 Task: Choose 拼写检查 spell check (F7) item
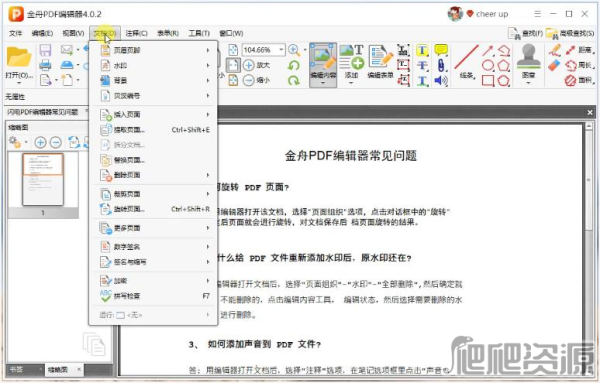(x=154, y=296)
